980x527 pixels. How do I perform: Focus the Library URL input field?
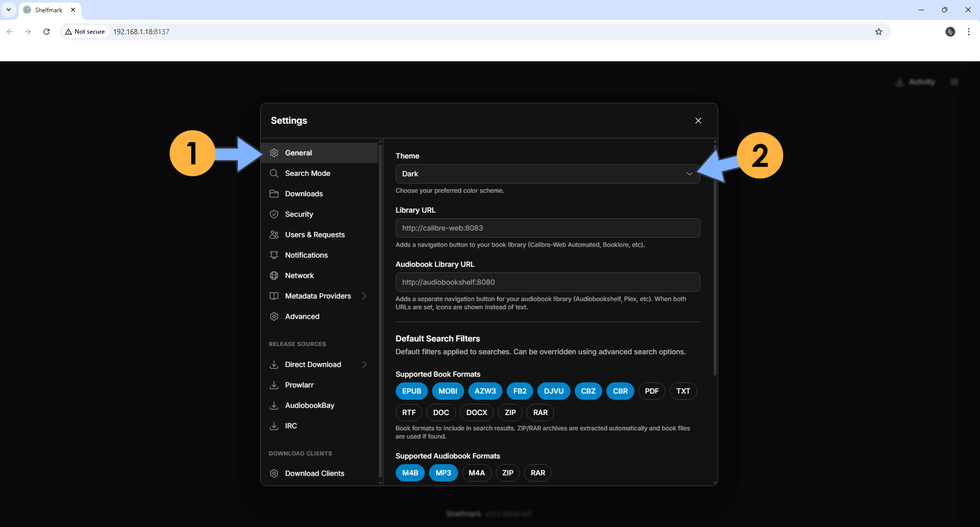(x=547, y=228)
